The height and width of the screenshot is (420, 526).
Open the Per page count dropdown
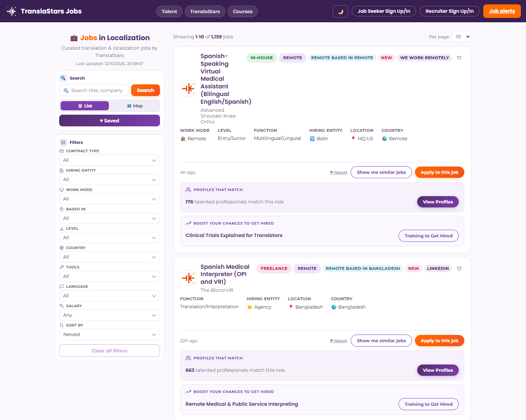[x=461, y=37]
